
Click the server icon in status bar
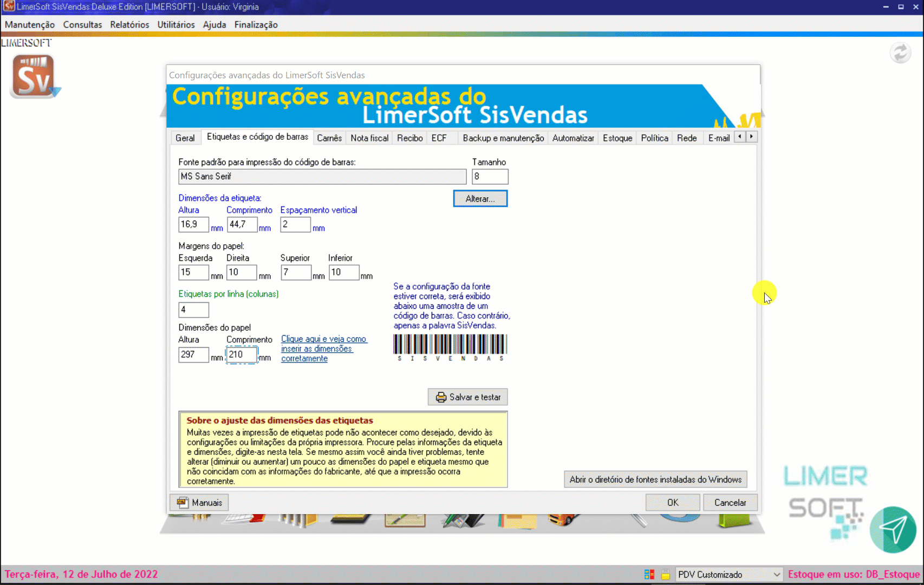[649, 575]
